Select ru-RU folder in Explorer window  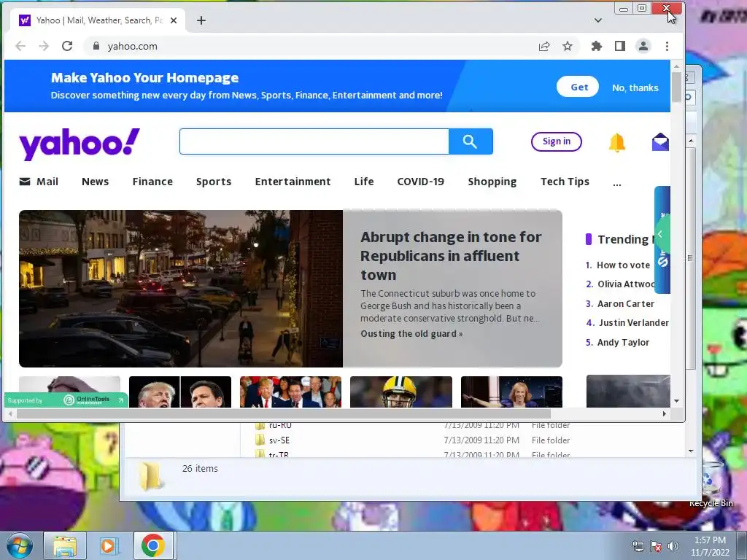(x=280, y=426)
